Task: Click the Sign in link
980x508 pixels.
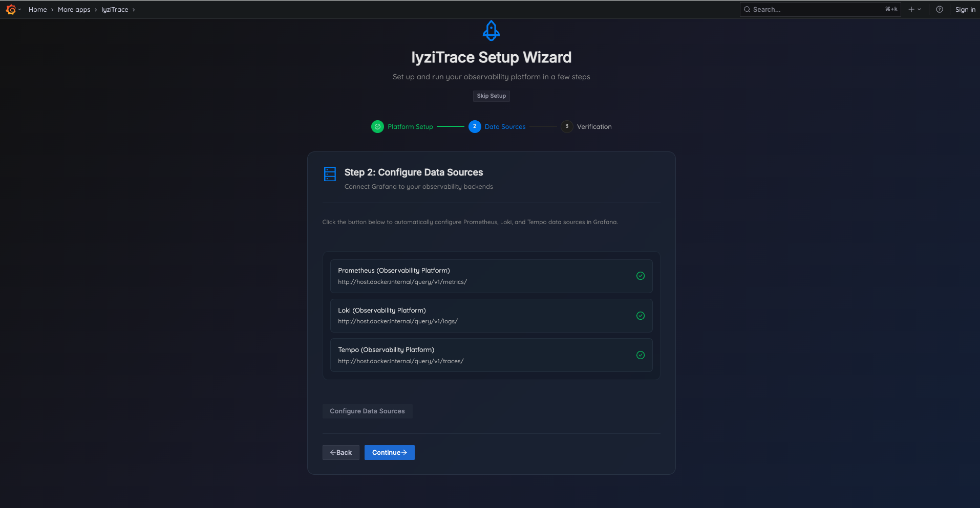Action: [x=965, y=9]
